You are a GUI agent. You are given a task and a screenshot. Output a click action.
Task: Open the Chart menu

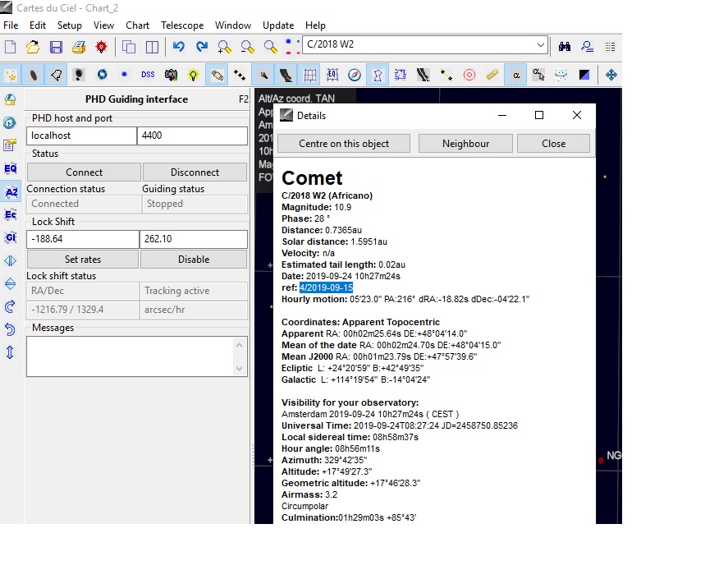[x=137, y=25]
